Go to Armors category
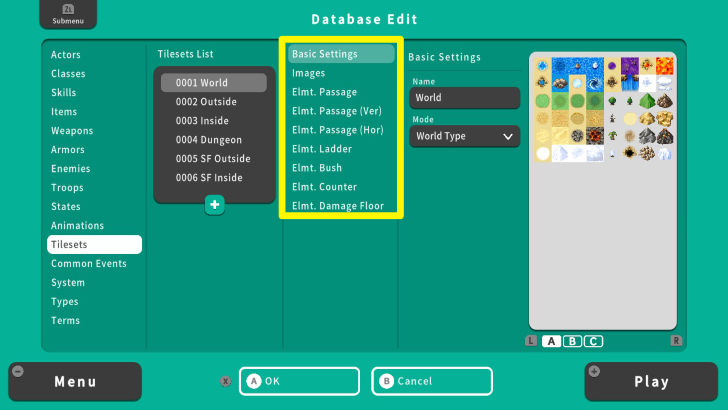This screenshot has height=410, width=728. pos(68,150)
